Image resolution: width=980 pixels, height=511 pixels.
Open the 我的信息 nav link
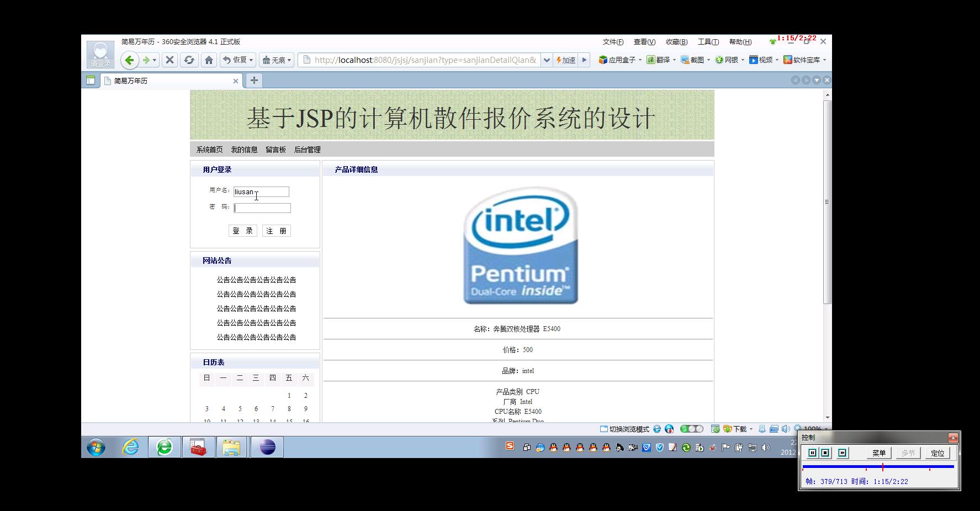(244, 150)
